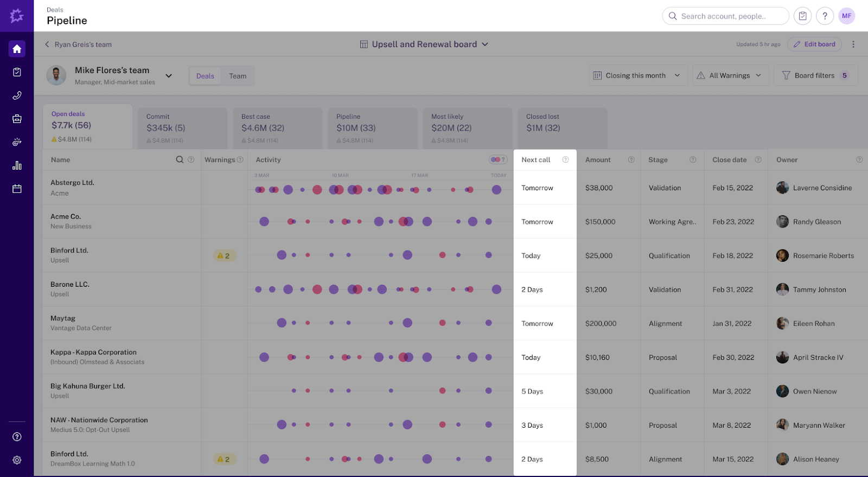The width and height of the screenshot is (868, 477).
Task: Expand Mike Flores's team selector chevron
Action: click(169, 76)
